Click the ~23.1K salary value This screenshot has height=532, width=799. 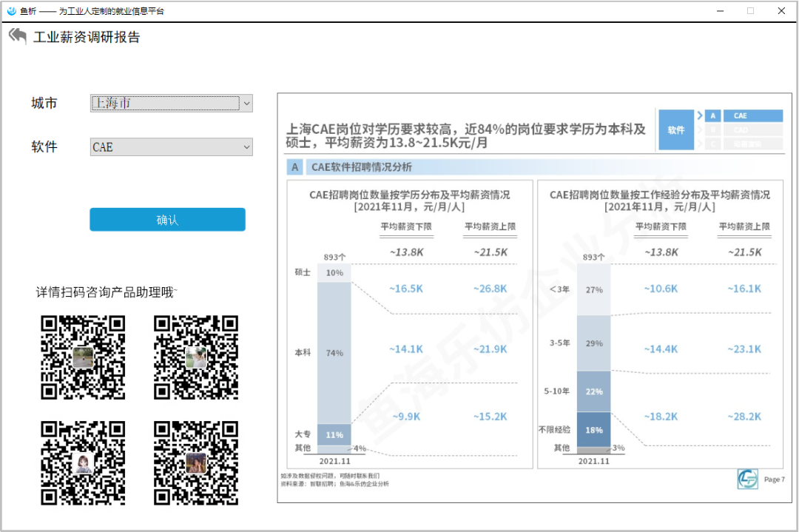(x=744, y=349)
